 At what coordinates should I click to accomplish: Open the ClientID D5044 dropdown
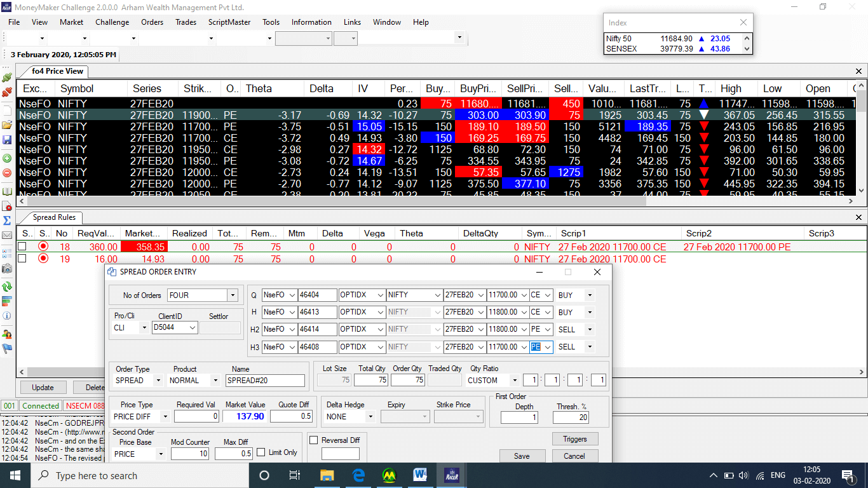pos(193,328)
